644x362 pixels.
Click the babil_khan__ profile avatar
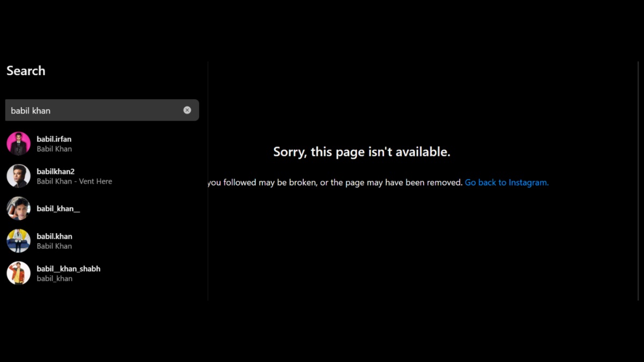click(18, 209)
